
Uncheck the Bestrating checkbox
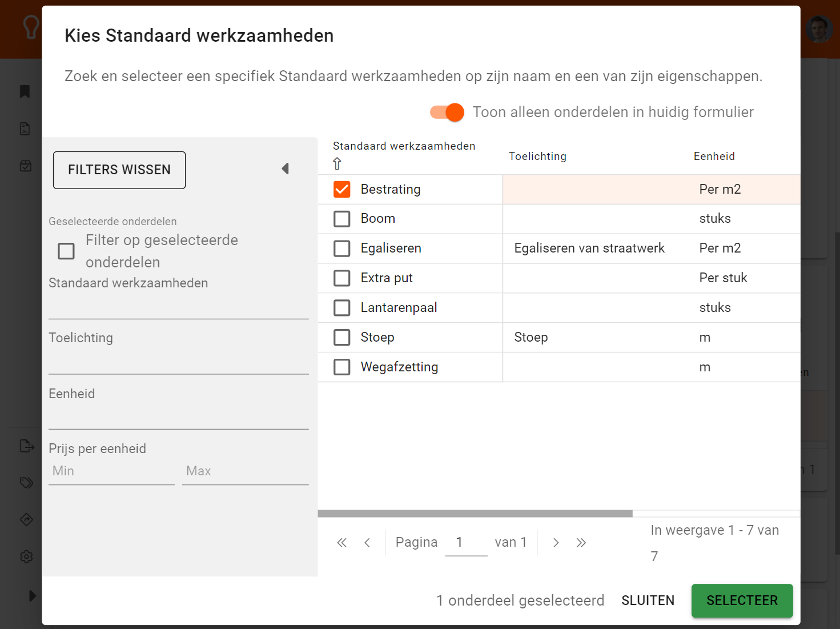click(341, 189)
